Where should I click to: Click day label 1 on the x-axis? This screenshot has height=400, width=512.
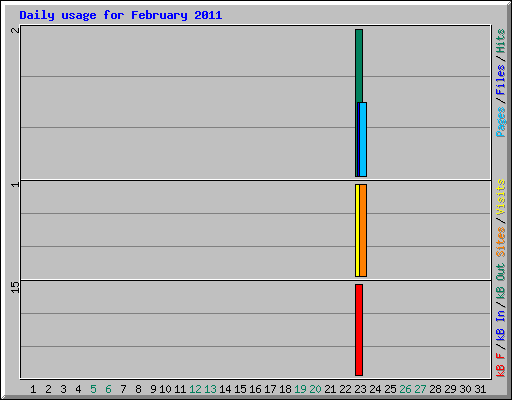[x=33, y=389]
